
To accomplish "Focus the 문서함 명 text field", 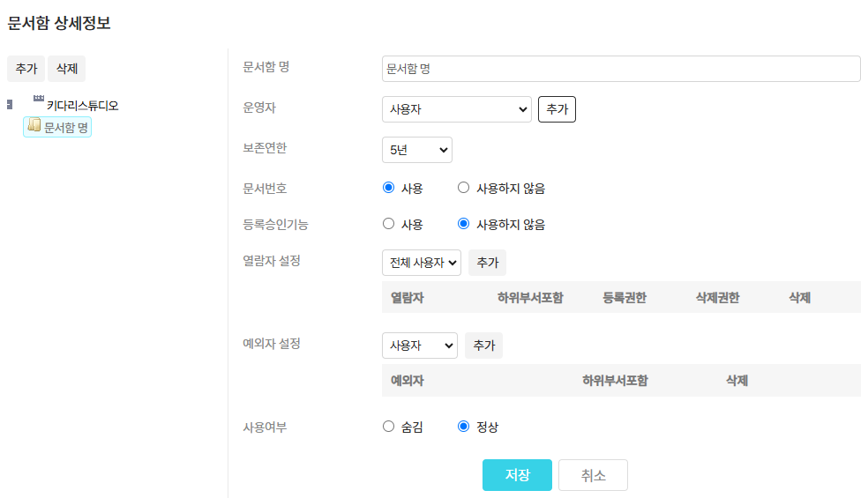I will (621, 69).
